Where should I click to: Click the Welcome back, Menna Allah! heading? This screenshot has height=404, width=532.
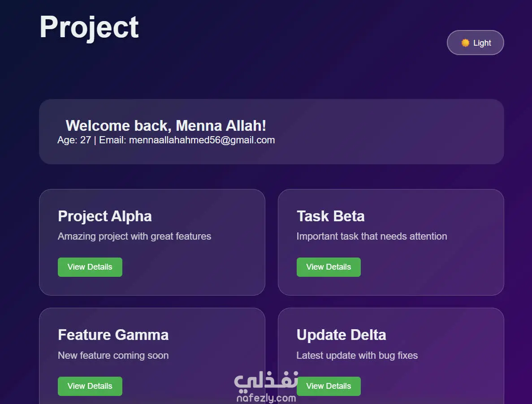point(166,126)
